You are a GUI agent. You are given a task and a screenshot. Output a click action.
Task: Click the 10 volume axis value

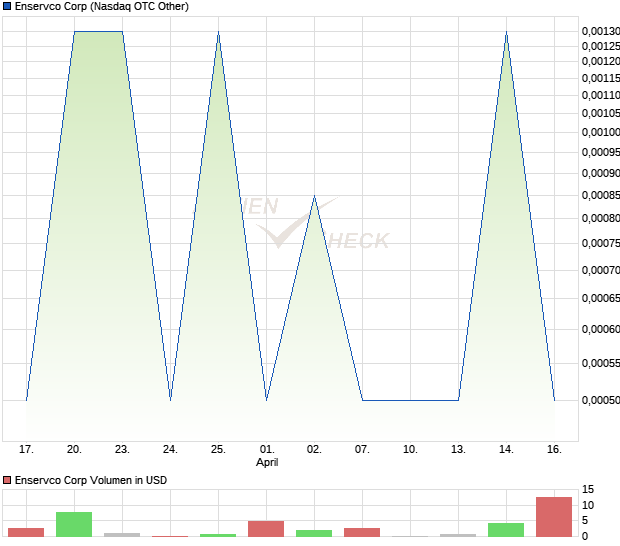click(588, 505)
